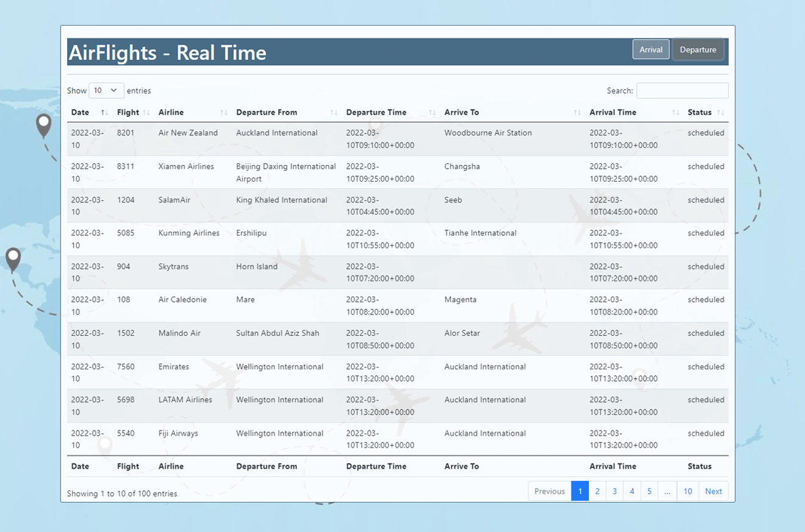Open page 3 of the flight table

[614, 491]
